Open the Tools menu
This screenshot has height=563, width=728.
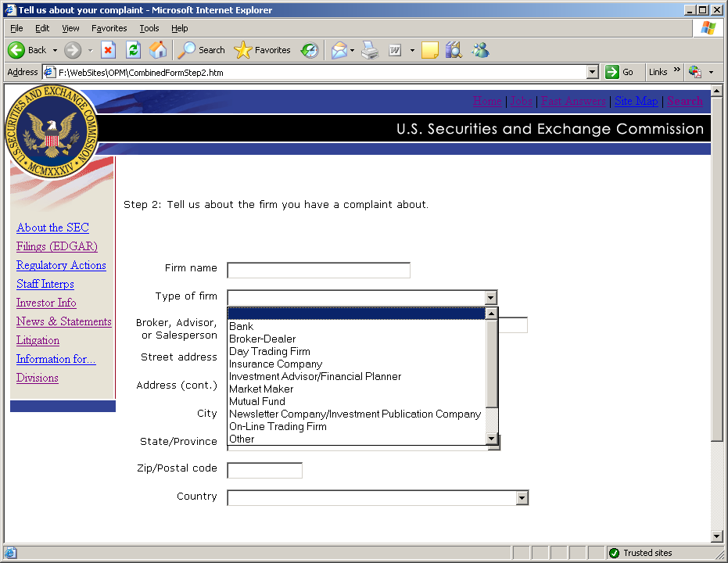[149, 28]
